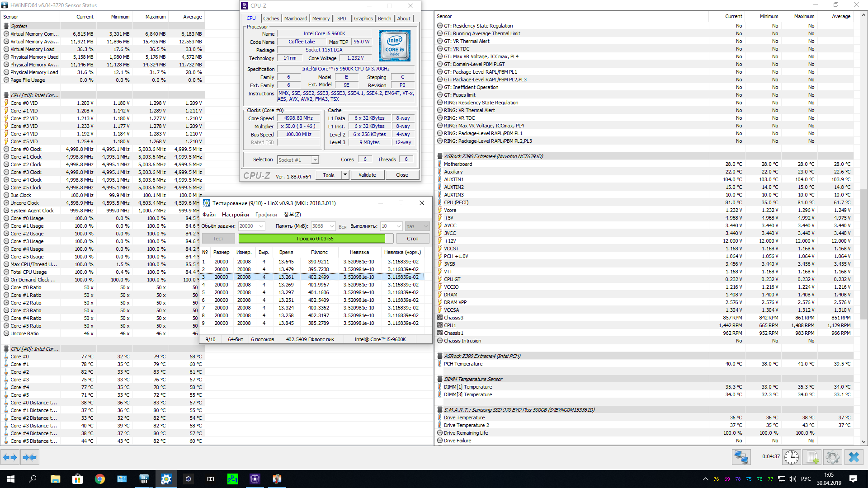Switch to the Memory tab in CPU-Z

click(x=321, y=19)
